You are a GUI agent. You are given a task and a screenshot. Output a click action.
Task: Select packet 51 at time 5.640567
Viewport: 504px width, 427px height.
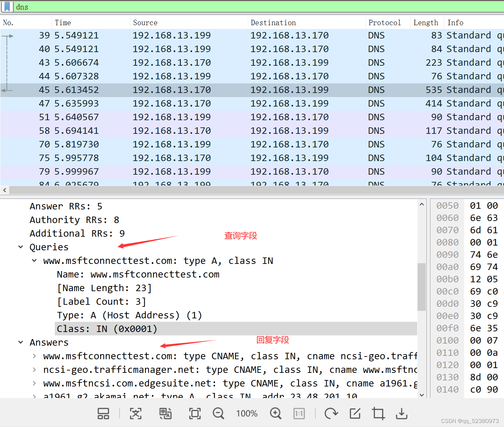pyautogui.click(x=252, y=117)
